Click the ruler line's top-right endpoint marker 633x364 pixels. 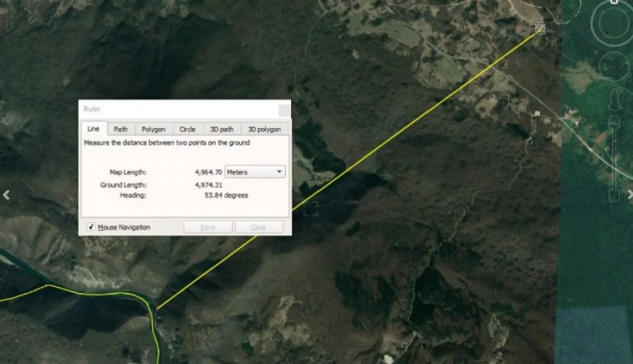pyautogui.click(x=540, y=28)
